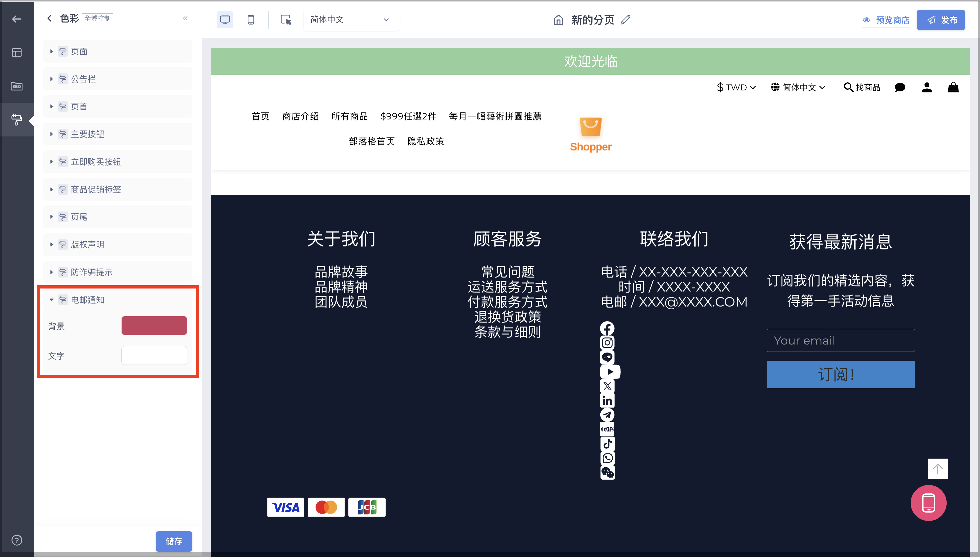Select the 商店介绍 menu item
Viewport: 980px width, 557px height.
(x=300, y=116)
